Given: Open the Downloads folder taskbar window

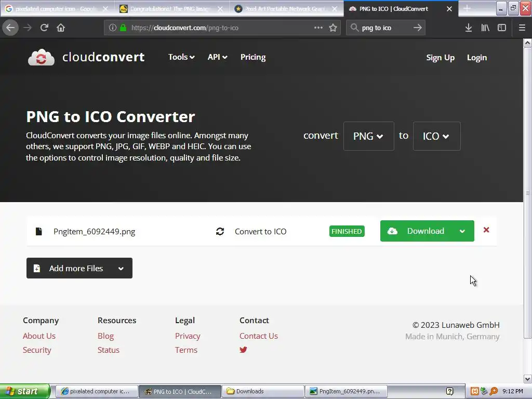Looking at the screenshot, I should pyautogui.click(x=262, y=391).
